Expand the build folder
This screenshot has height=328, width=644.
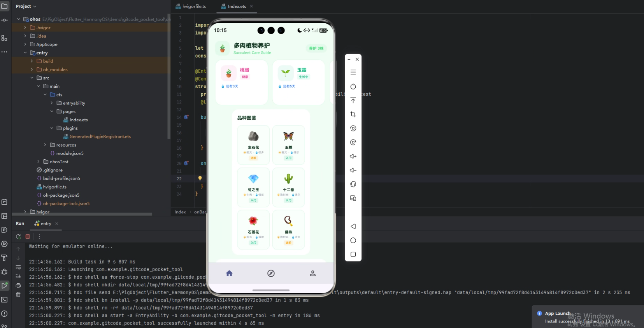click(32, 61)
